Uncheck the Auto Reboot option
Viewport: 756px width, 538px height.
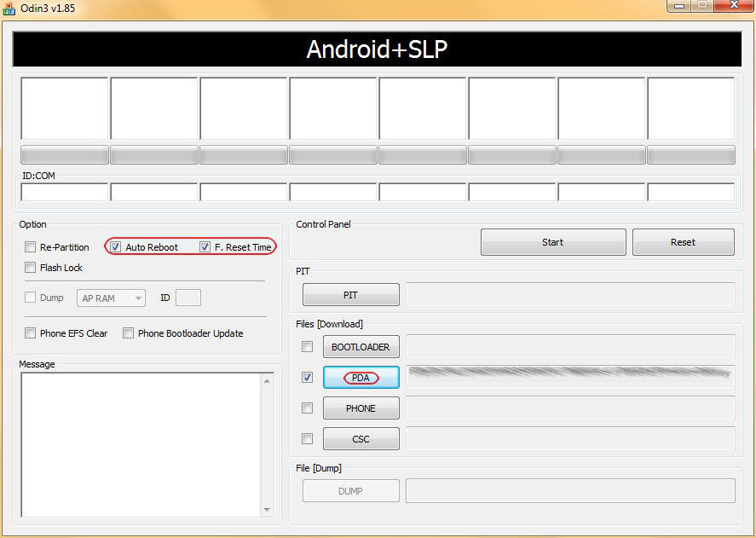pyautogui.click(x=116, y=247)
